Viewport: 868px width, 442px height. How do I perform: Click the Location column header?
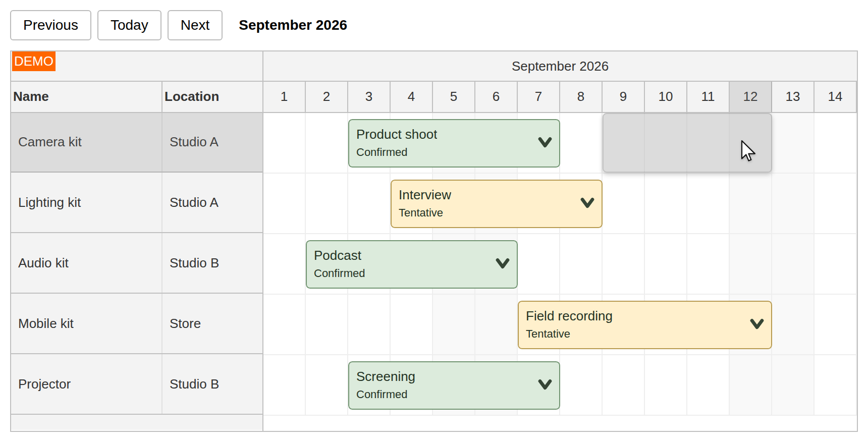pos(212,97)
